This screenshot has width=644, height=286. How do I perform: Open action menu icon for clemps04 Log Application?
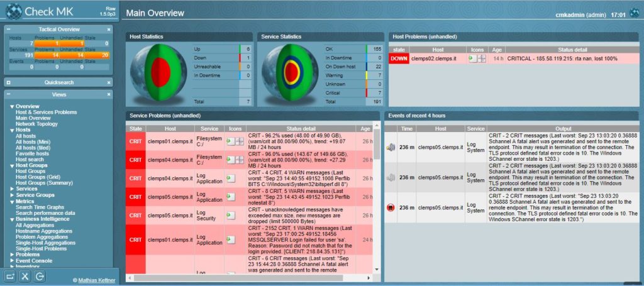[231, 179]
